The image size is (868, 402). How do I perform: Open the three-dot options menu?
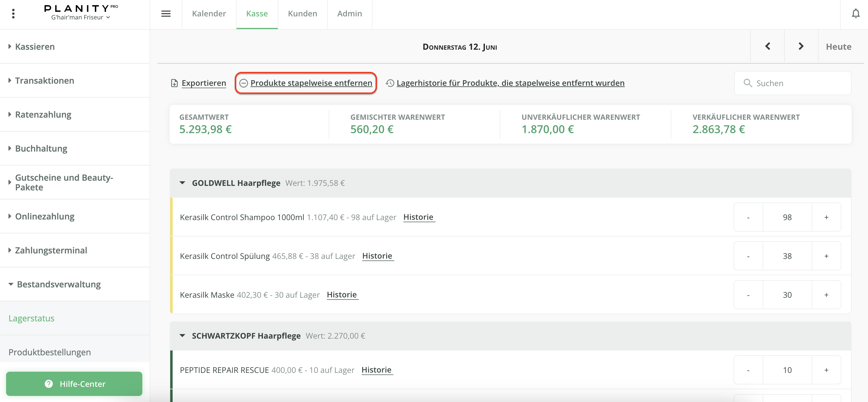tap(13, 14)
